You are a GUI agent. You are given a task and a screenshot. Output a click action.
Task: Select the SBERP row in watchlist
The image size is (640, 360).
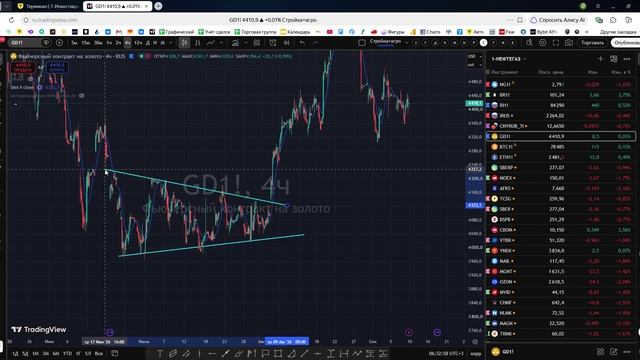[560, 167]
